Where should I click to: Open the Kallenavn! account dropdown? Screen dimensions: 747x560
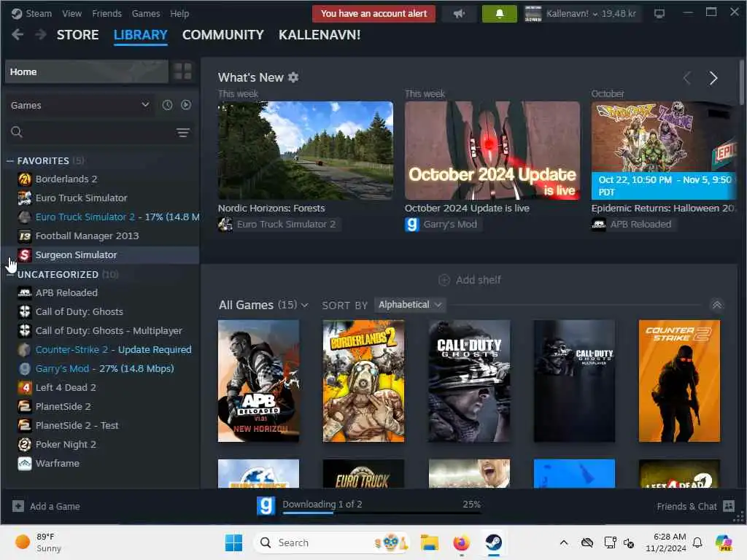[x=591, y=14]
